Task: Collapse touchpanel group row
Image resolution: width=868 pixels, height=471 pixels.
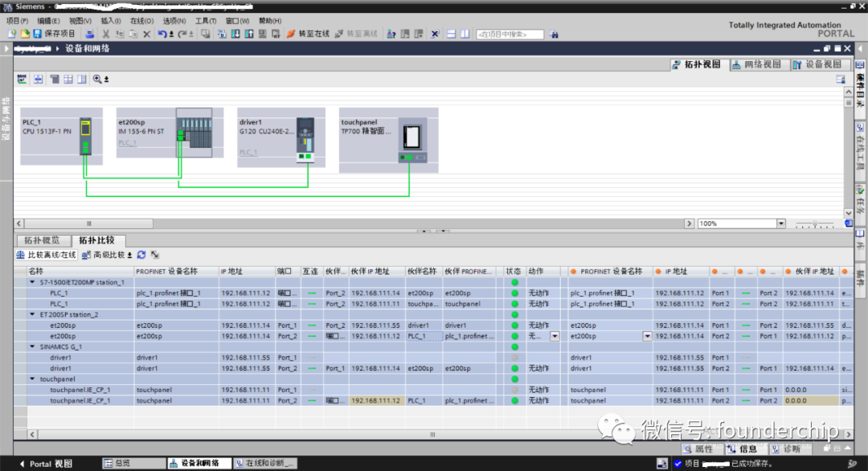Action: tap(32, 379)
